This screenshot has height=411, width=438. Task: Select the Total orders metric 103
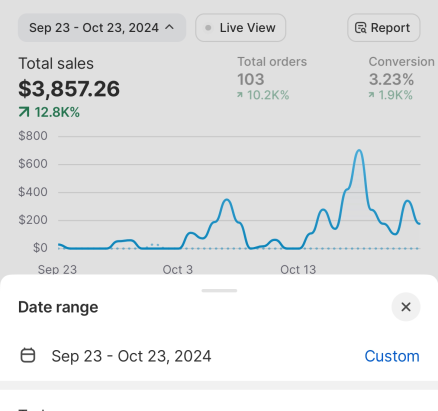(251, 79)
